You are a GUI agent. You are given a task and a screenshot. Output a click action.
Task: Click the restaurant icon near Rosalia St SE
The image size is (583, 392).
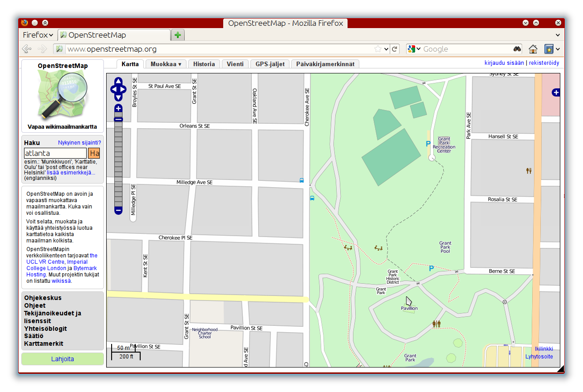coord(529,171)
